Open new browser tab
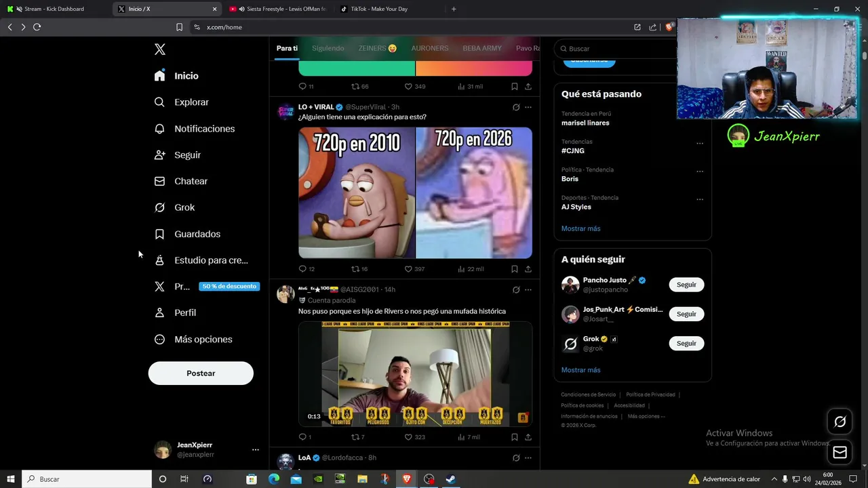The height and width of the screenshot is (488, 868). click(x=454, y=9)
